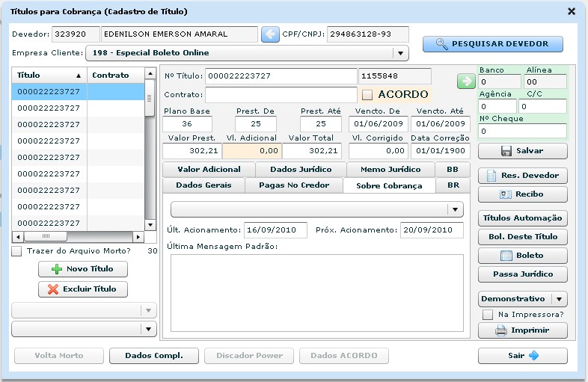
Task: Click the Agência field
Action: click(x=497, y=106)
